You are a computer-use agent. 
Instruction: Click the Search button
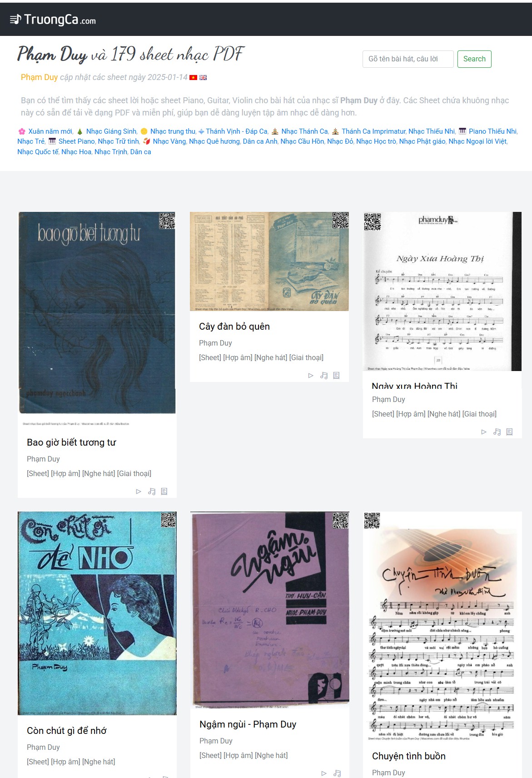(474, 59)
